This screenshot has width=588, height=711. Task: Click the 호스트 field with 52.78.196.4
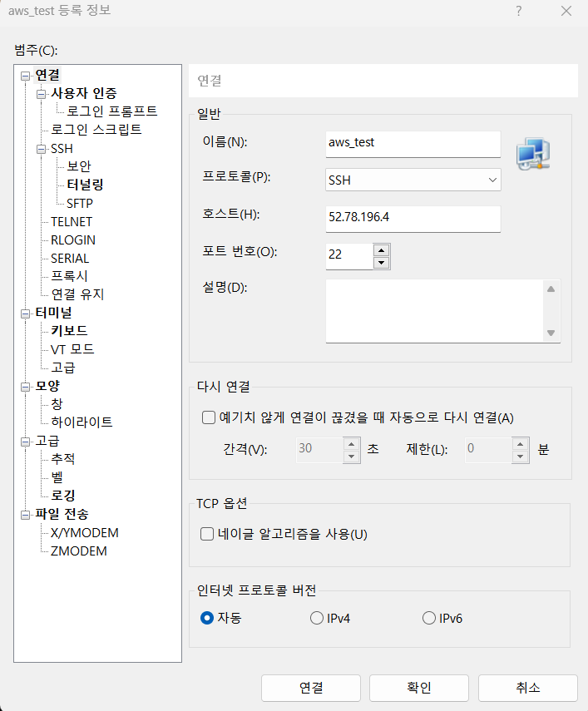coord(413,219)
